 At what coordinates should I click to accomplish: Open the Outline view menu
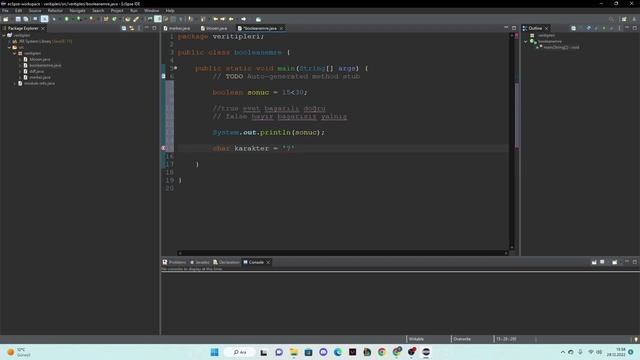click(x=619, y=28)
